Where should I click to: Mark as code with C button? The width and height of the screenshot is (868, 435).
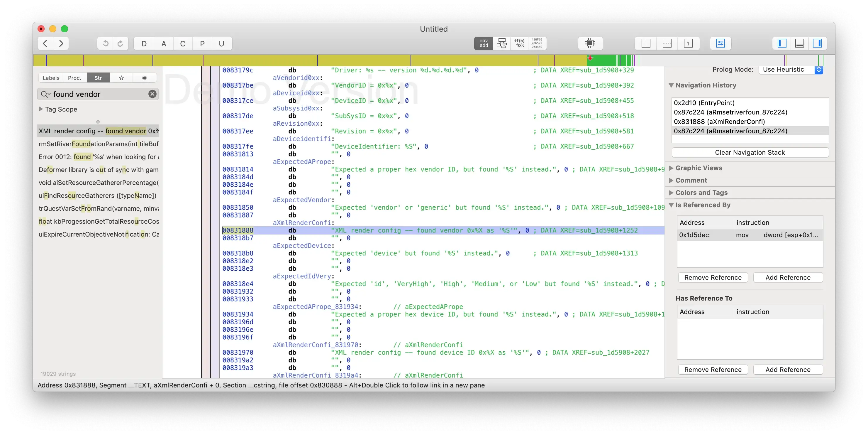coord(183,43)
